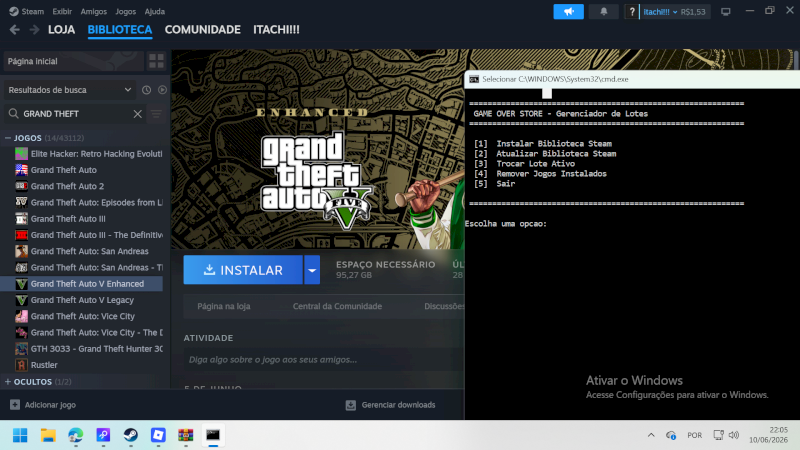The height and width of the screenshot is (450, 800).
Task: Select the BIBLIOTECA tab
Action: (x=120, y=30)
